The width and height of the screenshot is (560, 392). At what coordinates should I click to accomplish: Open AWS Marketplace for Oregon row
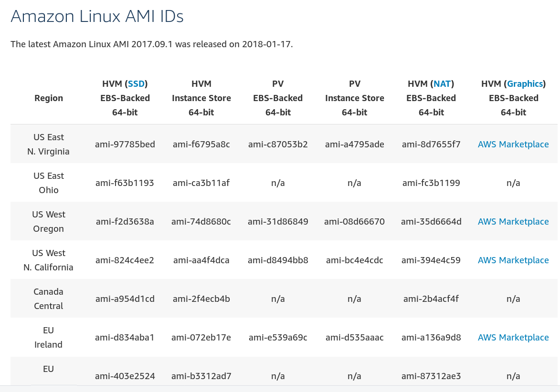(x=513, y=221)
